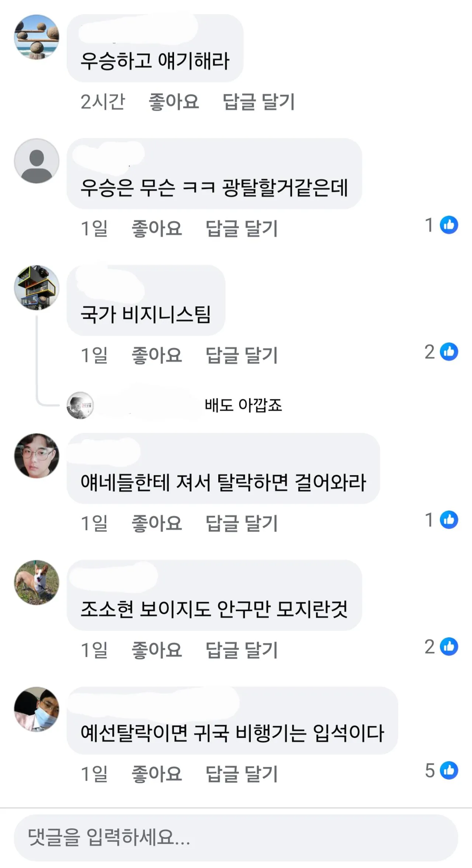
Task: Reply to the '우승하고 얘기해라' comment
Action: coord(258,102)
